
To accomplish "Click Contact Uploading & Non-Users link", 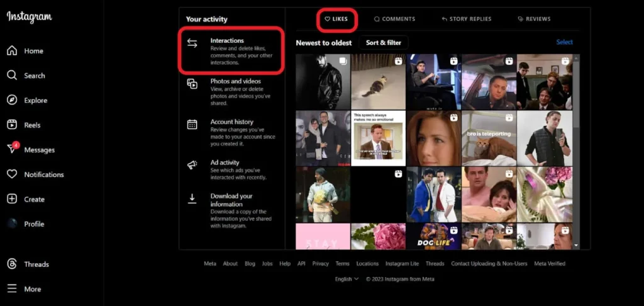I will [x=489, y=264].
